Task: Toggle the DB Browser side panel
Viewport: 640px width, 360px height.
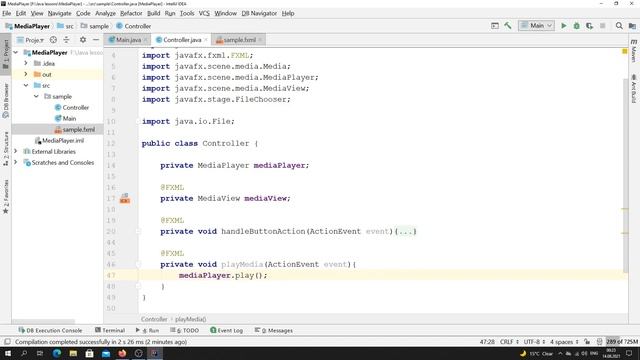Action: click(x=6, y=101)
